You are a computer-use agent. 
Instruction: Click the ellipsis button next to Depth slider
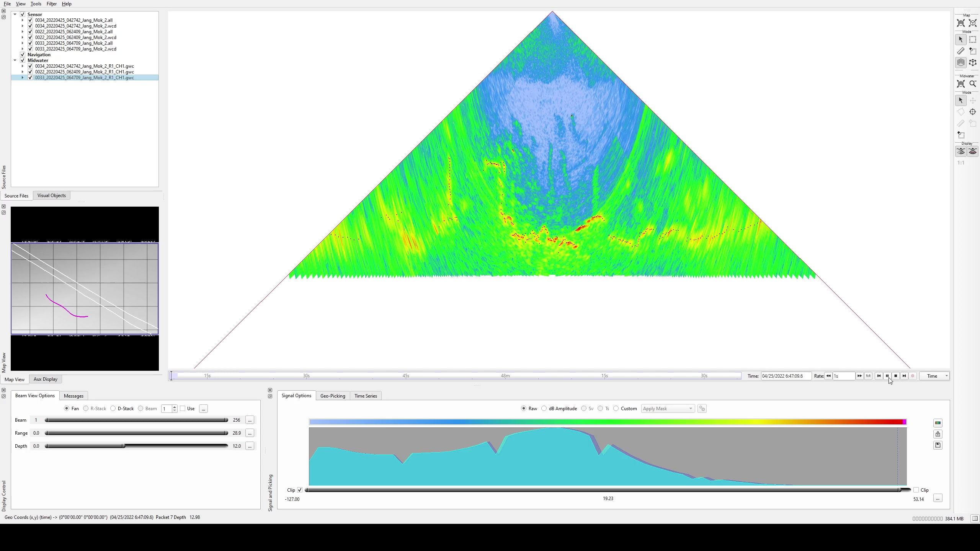(250, 446)
